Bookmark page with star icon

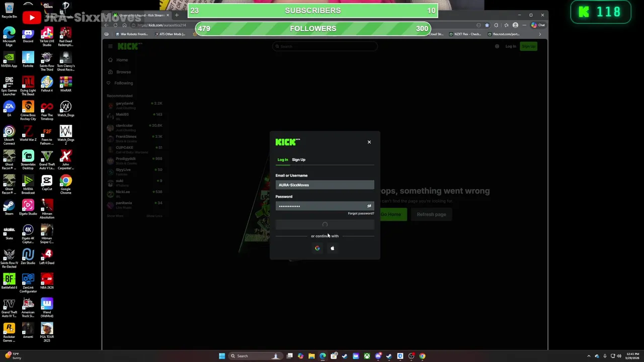[487, 25]
